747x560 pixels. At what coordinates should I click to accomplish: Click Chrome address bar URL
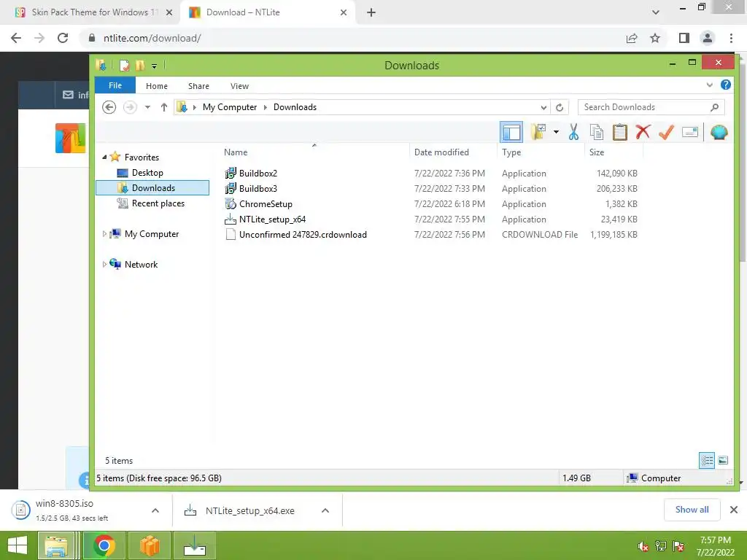pyautogui.click(x=152, y=38)
